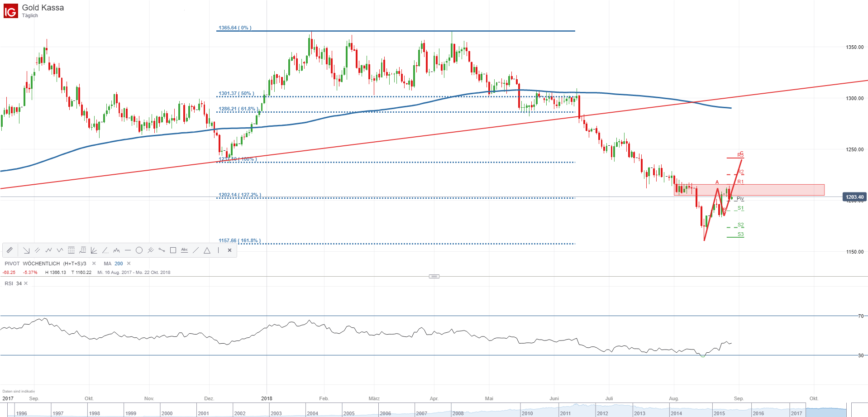
Task: Select the 1365.64 (0%) Fibonacci level label
Action: [x=235, y=28]
